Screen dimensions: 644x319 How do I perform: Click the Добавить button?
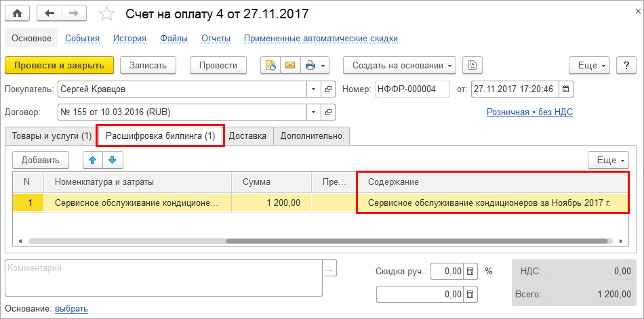[41, 160]
